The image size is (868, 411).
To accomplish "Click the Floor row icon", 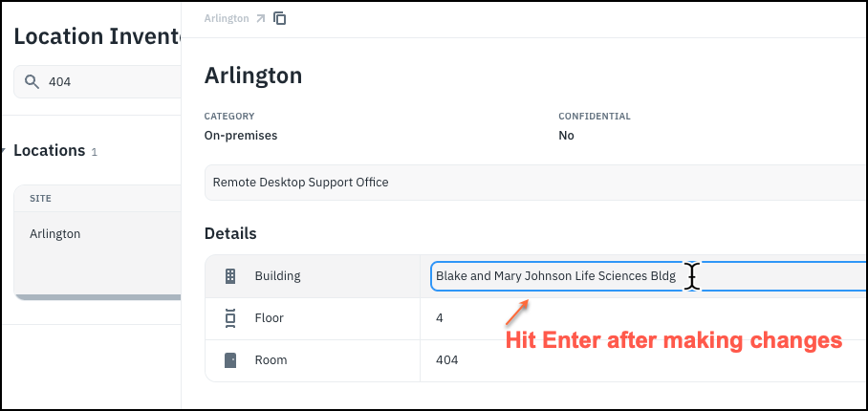I will click(x=229, y=317).
